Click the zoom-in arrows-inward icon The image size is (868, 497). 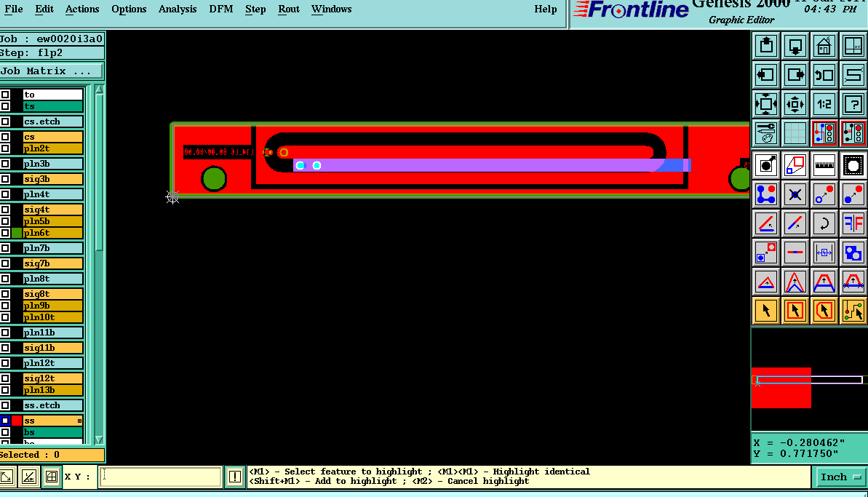coord(766,103)
